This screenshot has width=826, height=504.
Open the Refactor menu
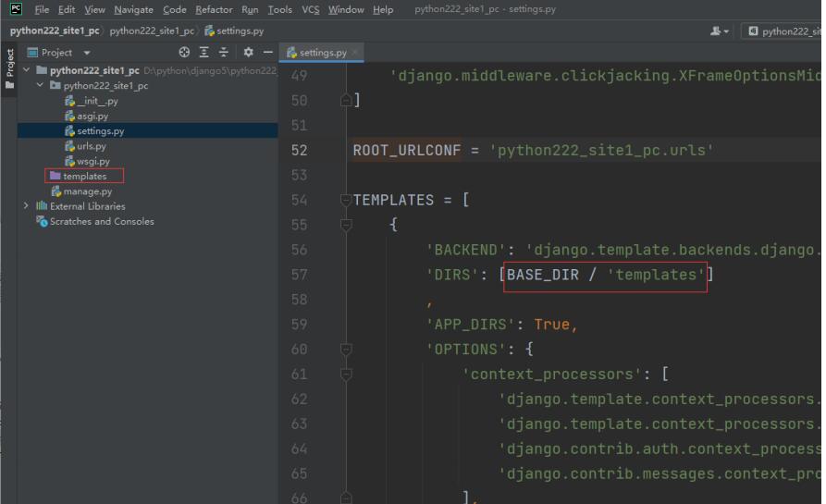[x=214, y=9]
